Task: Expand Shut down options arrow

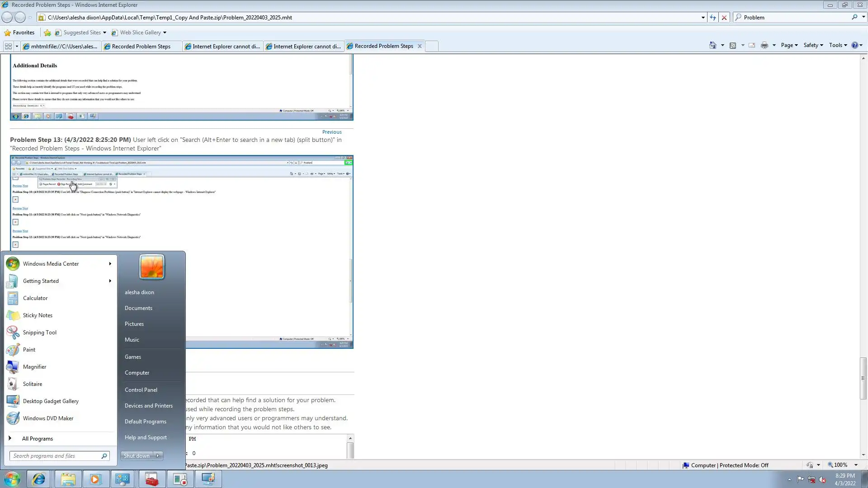Action: (x=158, y=456)
